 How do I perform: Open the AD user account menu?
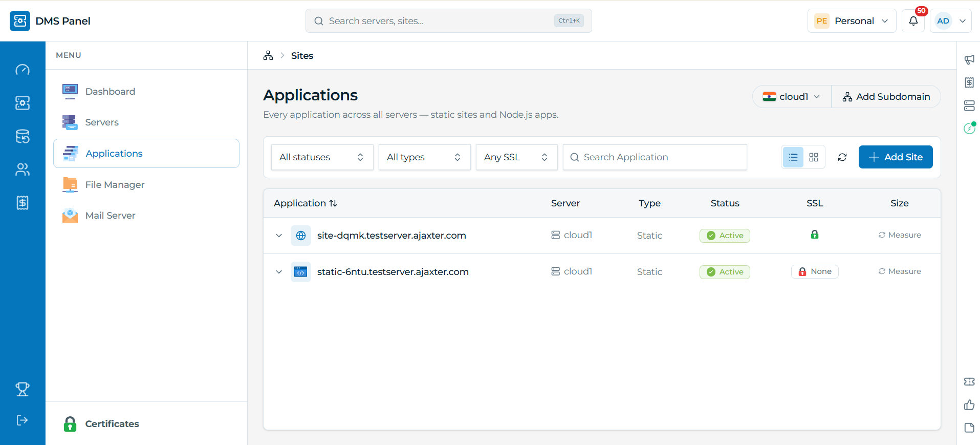(x=951, y=21)
